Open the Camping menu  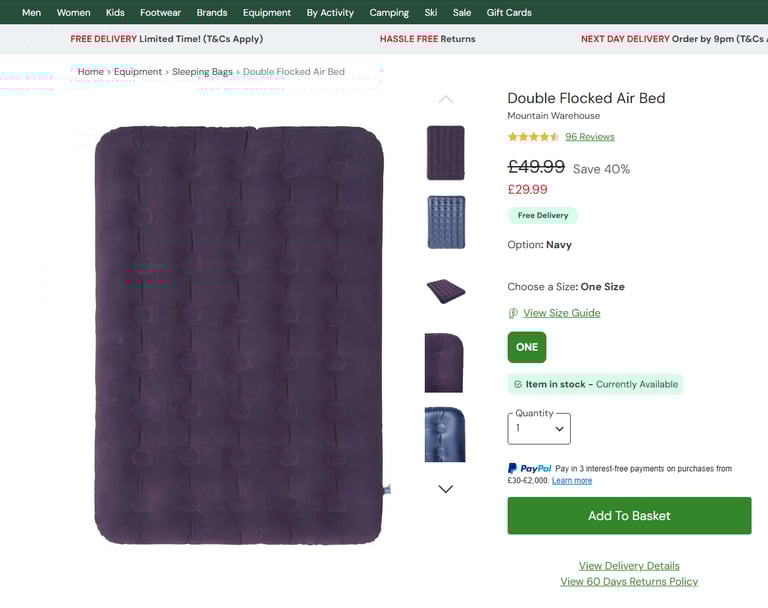click(x=389, y=13)
